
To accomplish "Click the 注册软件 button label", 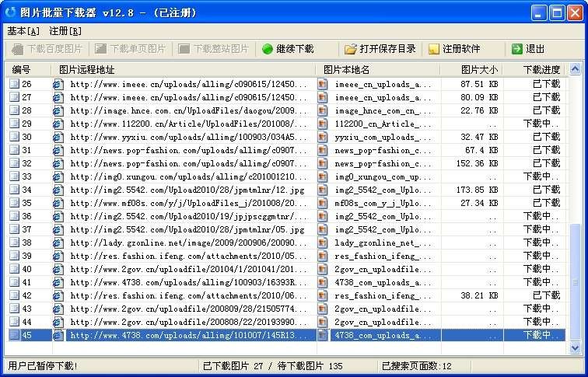I will pos(461,49).
